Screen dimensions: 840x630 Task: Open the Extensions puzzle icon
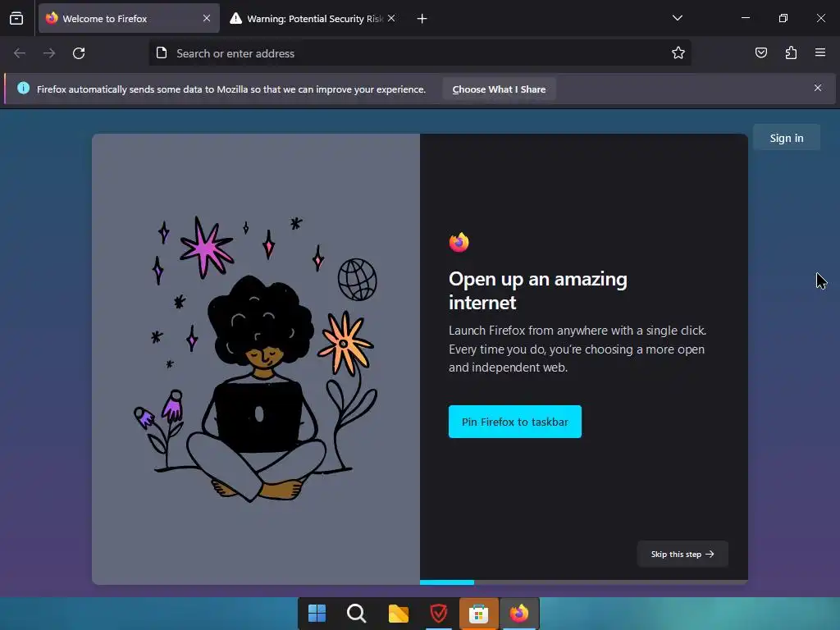click(x=791, y=52)
